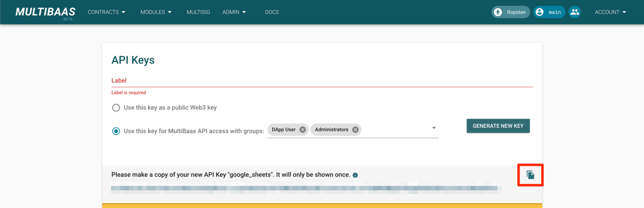Select public Web3 key radio option
This screenshot has height=208, width=644.
tap(116, 108)
